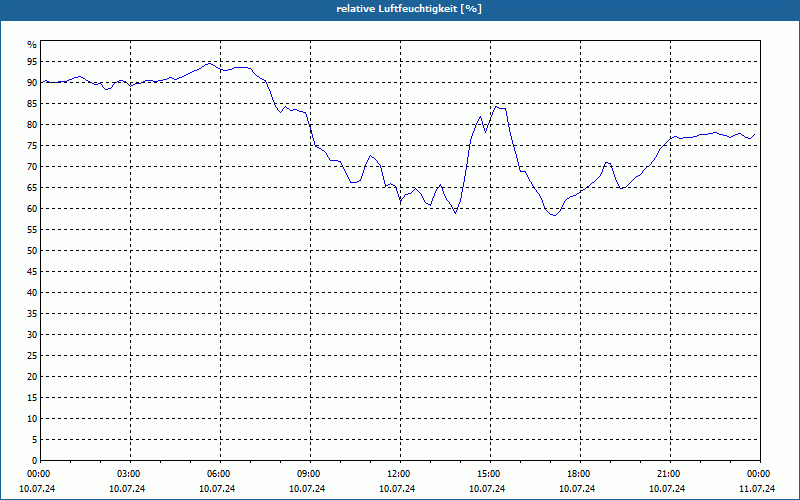The width and height of the screenshot is (800, 500).
Task: Click the 10.07.24 date under 12:00
Action: click(x=397, y=488)
